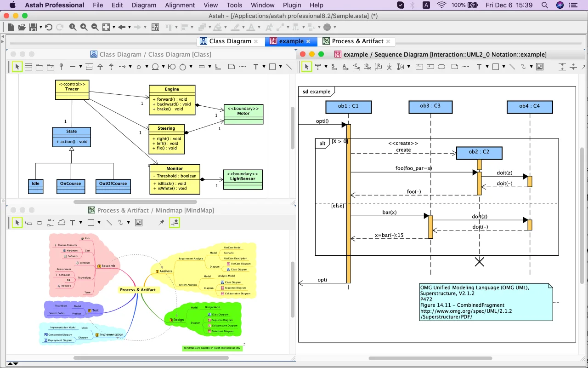Open Text tool dropdown in Class Diagram toolbar

(264, 67)
